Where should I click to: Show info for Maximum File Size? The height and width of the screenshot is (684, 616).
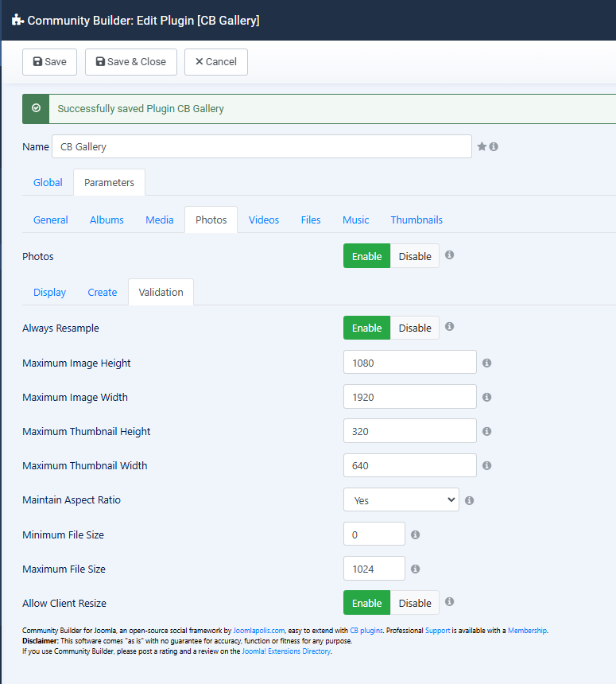(416, 569)
